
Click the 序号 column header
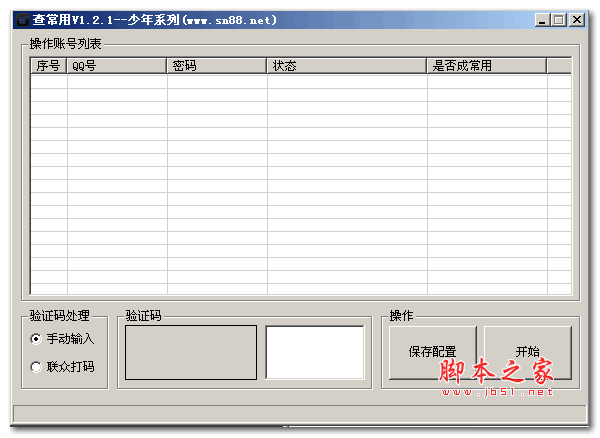click(x=49, y=66)
